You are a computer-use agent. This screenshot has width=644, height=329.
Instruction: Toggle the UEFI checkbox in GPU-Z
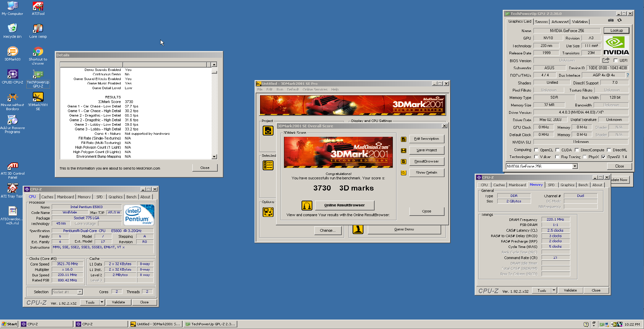616,60
